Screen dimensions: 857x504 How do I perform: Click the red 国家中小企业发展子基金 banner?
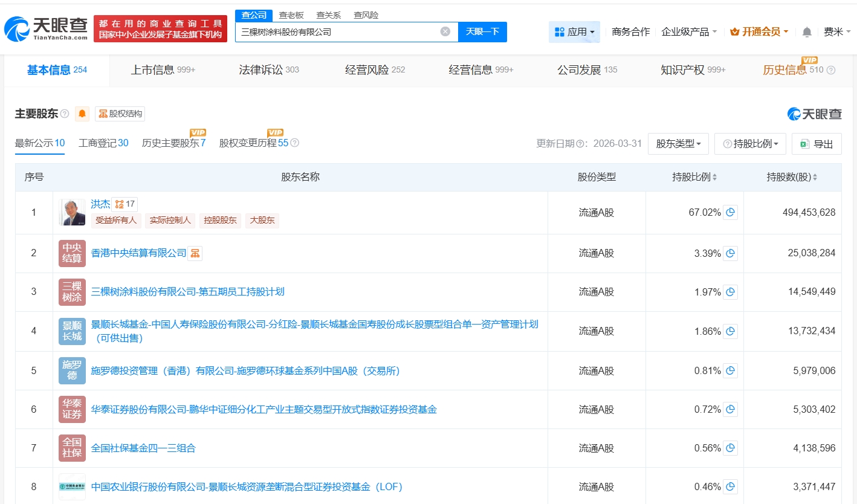[160, 29]
